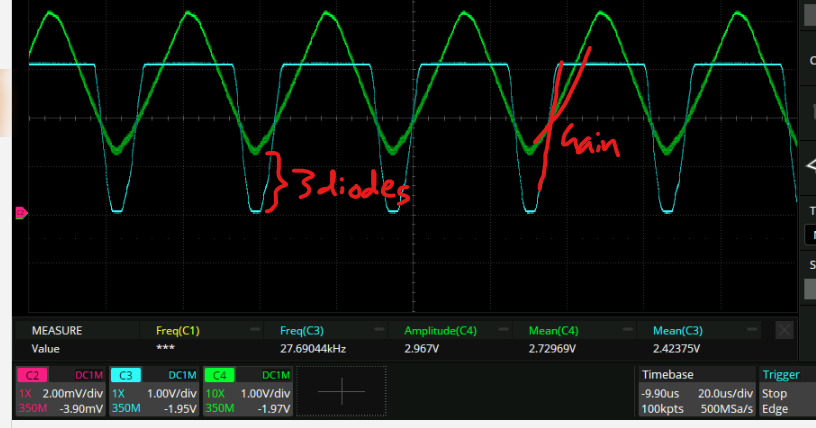Click C3 offset value -1.95V
The image size is (816, 428).
[177, 408]
